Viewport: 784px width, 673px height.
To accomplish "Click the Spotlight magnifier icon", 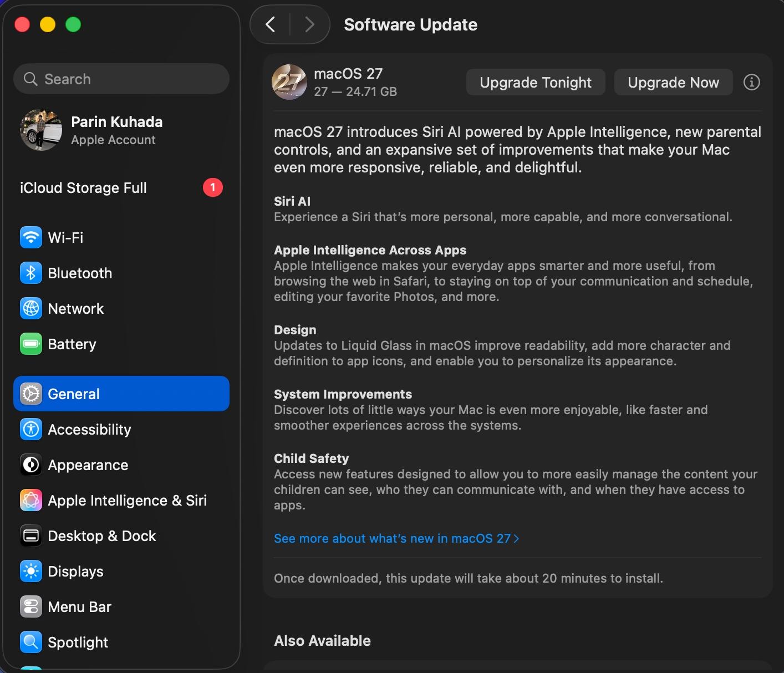I will tap(31, 643).
